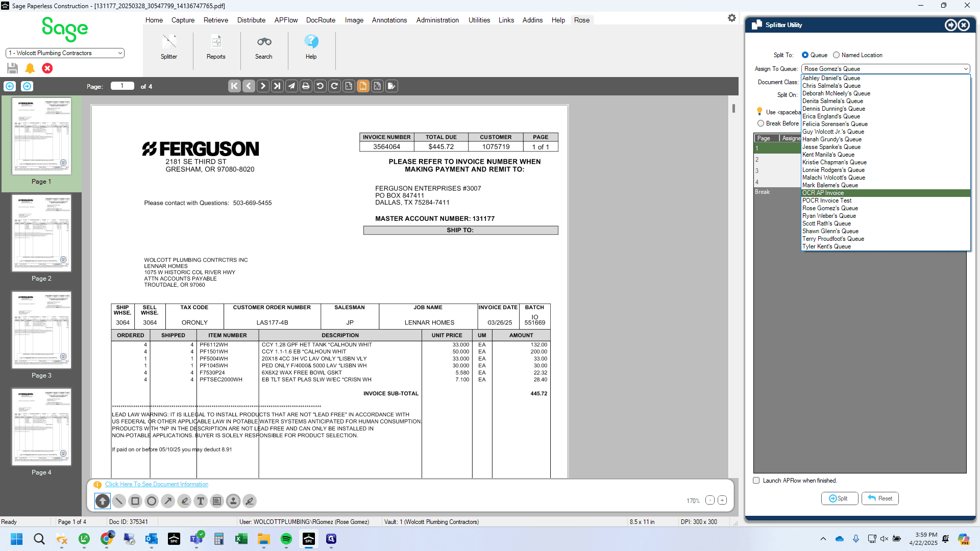The image size is (980, 551).
Task: Choose POCR Invoice Test option
Action: (886, 201)
